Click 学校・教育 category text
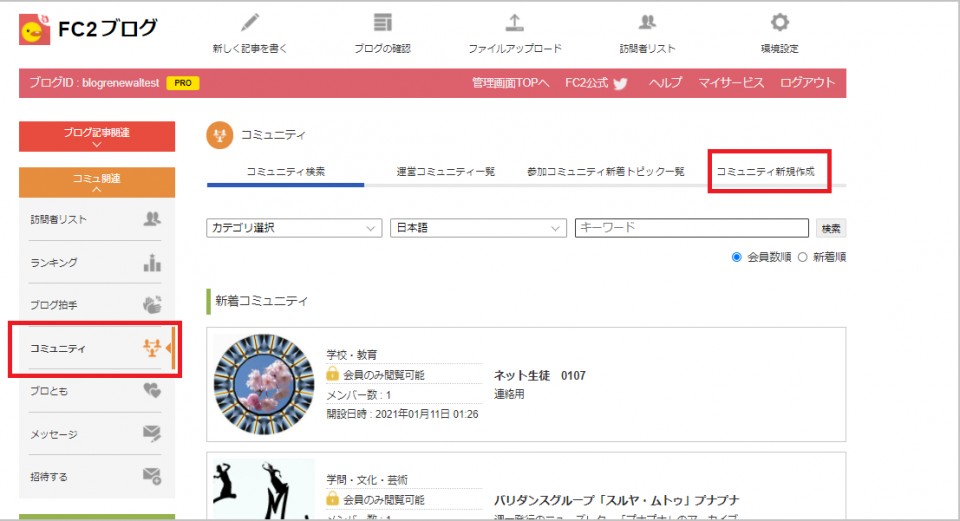960x521 pixels. pyautogui.click(x=352, y=354)
